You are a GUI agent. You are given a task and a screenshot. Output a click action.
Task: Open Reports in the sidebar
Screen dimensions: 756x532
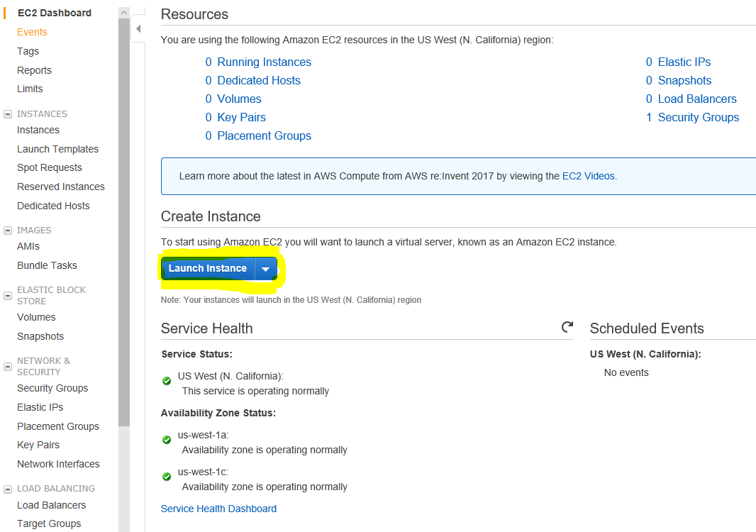(x=34, y=70)
